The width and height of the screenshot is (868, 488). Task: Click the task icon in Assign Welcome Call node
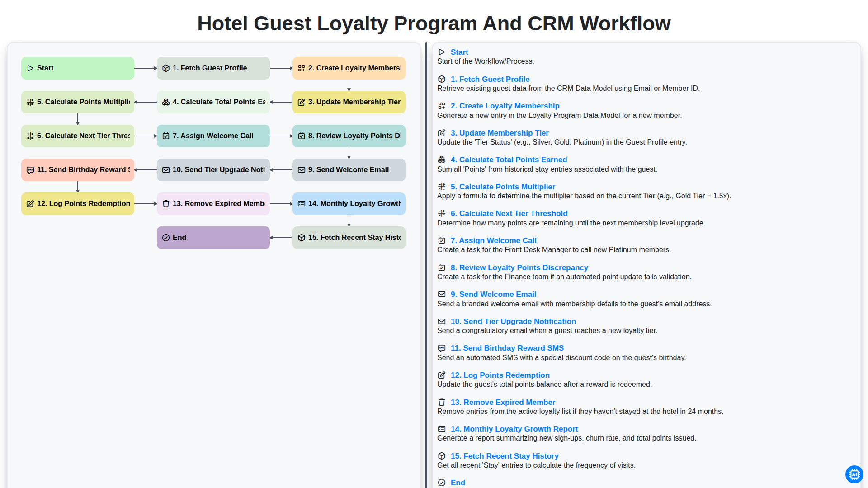pos(166,136)
